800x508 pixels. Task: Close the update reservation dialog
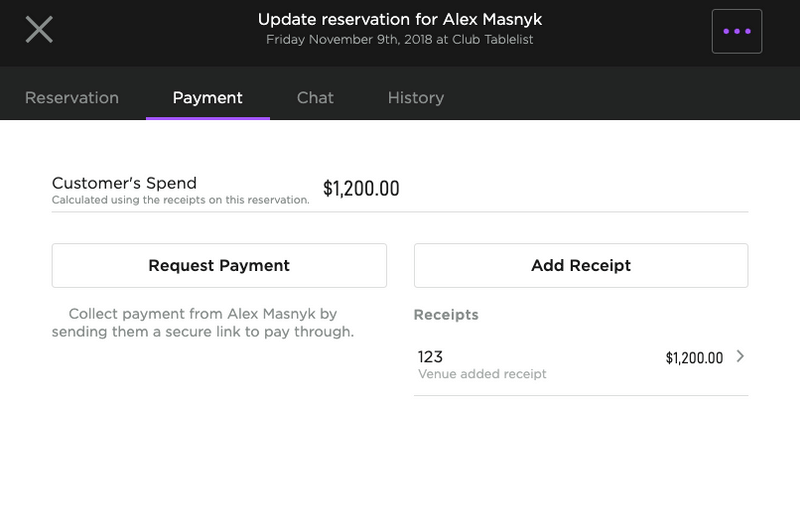point(39,30)
